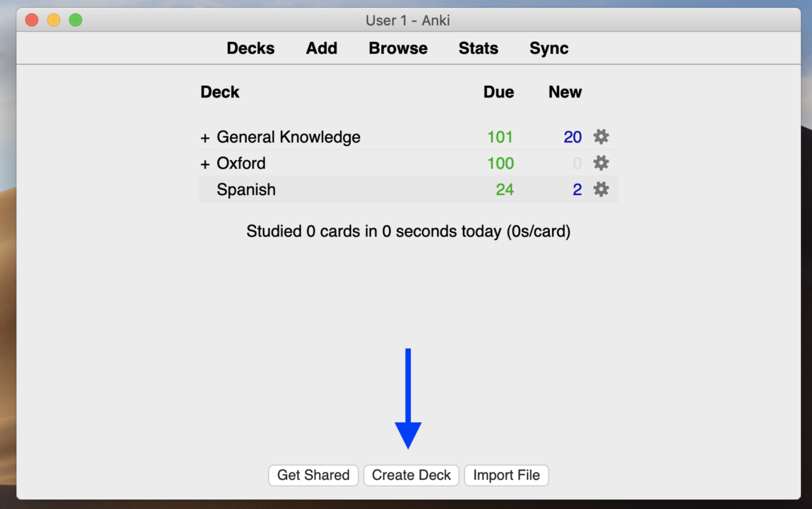The width and height of the screenshot is (812, 509).
Task: Click the Deck column header
Action: (220, 92)
